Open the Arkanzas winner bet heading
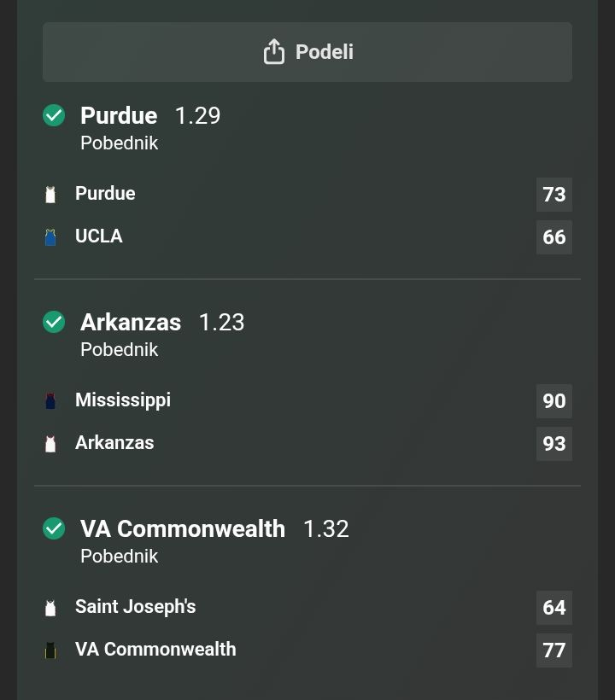 131,322
